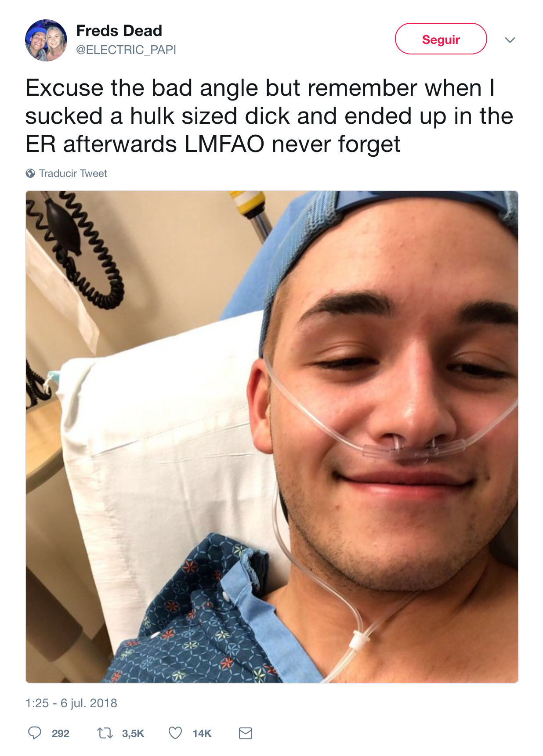
Task: Click the reply speech bubble icon
Action: pos(35,733)
